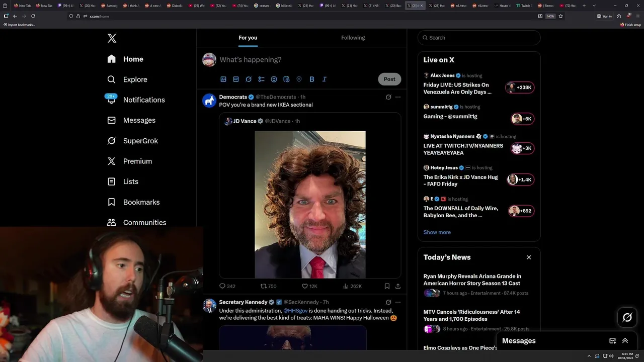This screenshot has width=644, height=362.
Task: Click the X logo in the sidebar
Action: pyautogui.click(x=112, y=38)
